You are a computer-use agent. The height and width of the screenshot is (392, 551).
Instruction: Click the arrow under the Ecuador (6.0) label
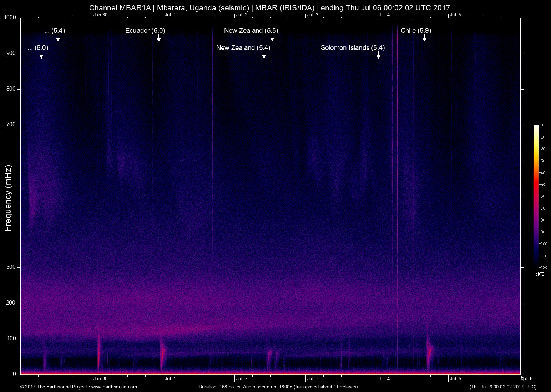tap(158, 38)
